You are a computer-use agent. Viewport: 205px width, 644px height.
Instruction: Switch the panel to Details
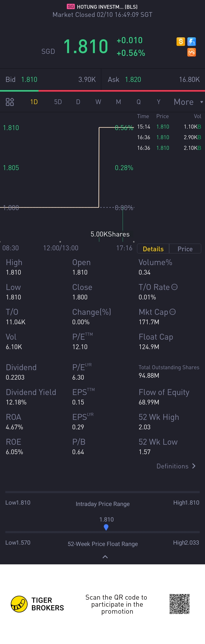point(153,249)
